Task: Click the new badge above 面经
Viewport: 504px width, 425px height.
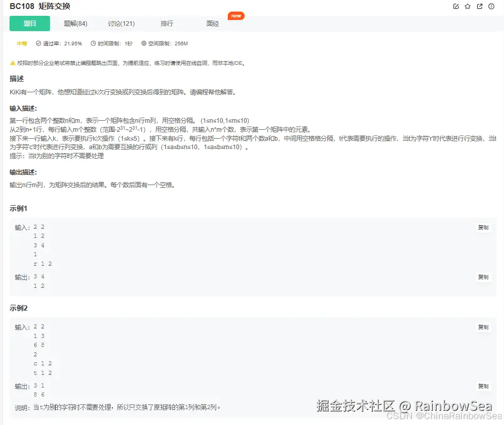Action: (x=236, y=16)
